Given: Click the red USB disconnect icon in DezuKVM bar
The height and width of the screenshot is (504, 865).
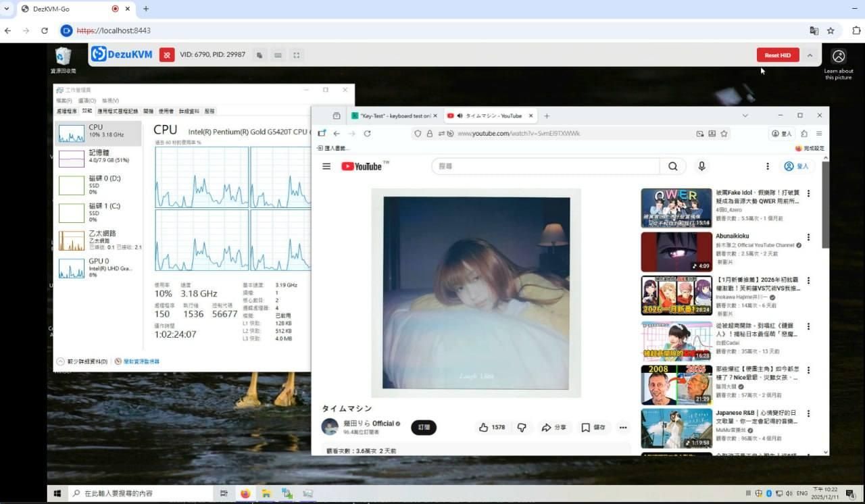Looking at the screenshot, I should [167, 55].
